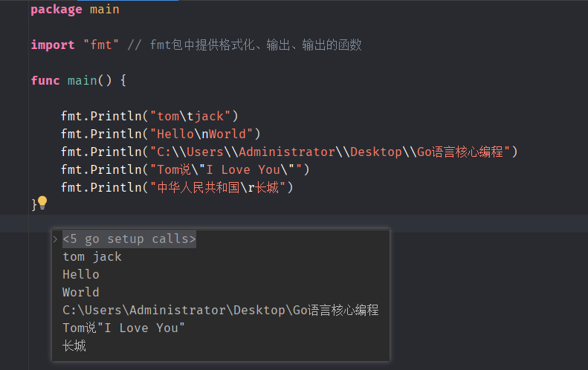Click the closing brace of main
The height and width of the screenshot is (370, 588).
pos(33,204)
